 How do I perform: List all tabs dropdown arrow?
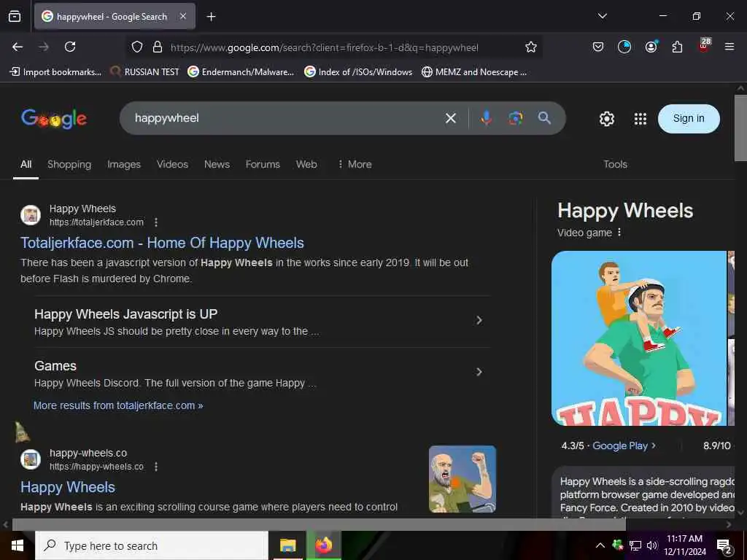pyautogui.click(x=602, y=16)
